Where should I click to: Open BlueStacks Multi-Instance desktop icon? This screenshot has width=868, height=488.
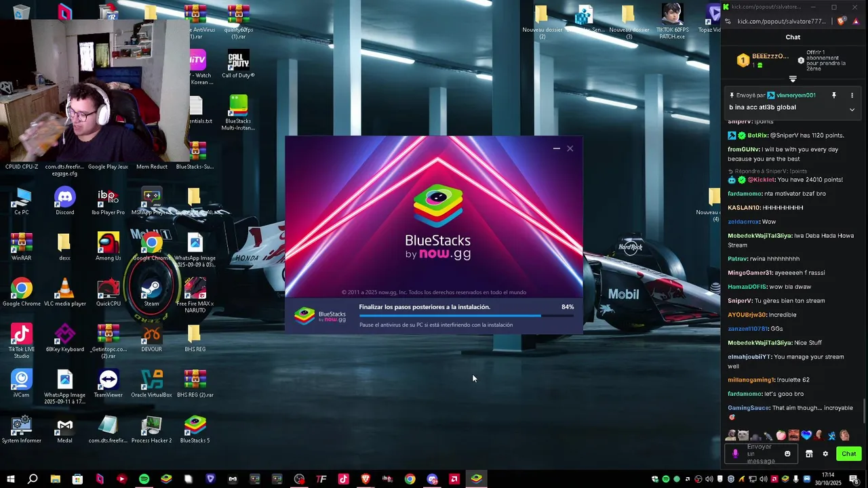click(x=238, y=113)
